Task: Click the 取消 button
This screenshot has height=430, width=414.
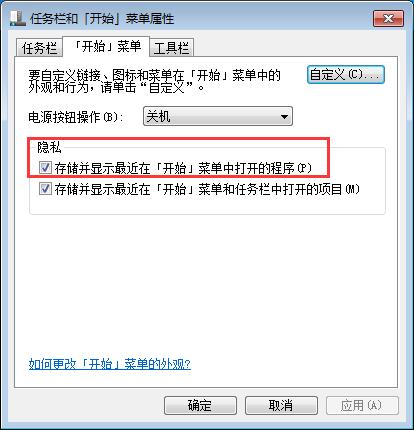Action: pos(281,405)
